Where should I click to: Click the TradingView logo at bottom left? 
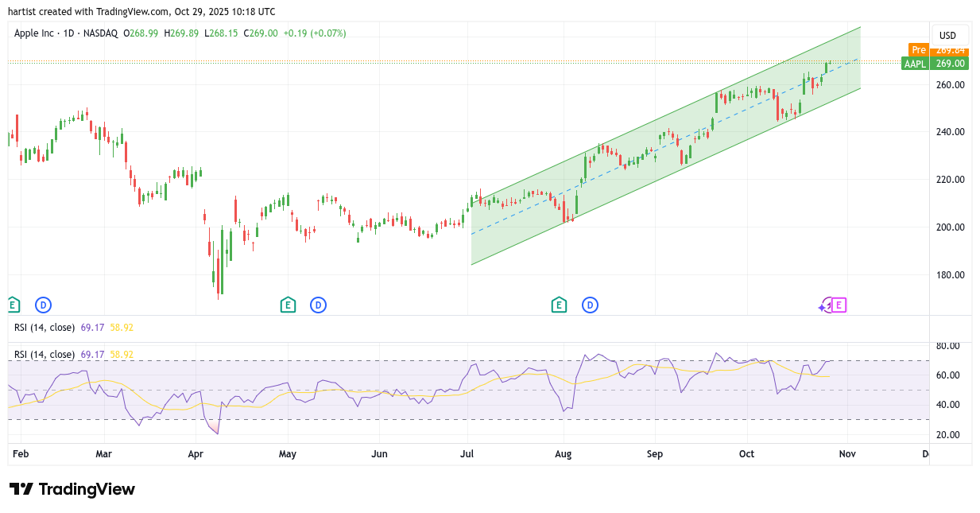click(72, 489)
